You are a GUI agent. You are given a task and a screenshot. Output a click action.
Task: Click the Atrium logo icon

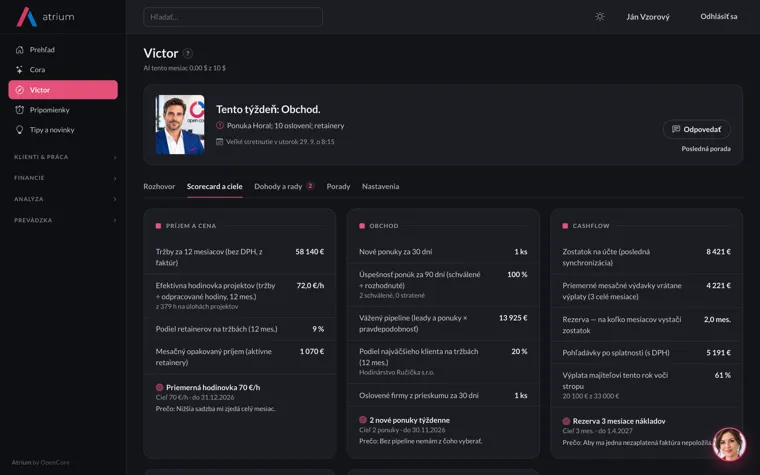(27, 16)
